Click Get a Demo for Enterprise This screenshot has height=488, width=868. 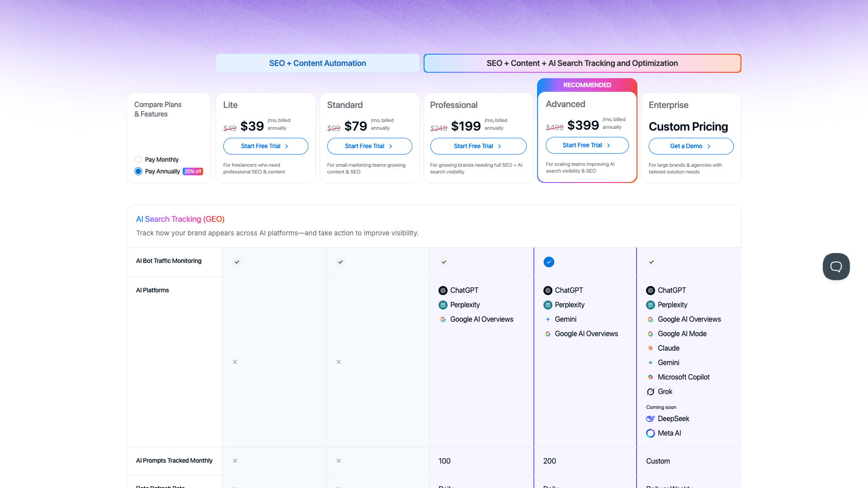point(691,146)
